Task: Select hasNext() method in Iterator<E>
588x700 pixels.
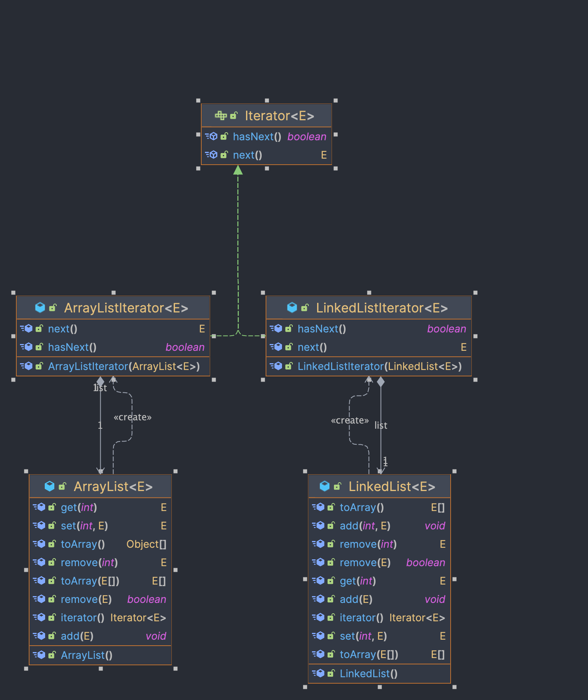Action: click(x=266, y=137)
